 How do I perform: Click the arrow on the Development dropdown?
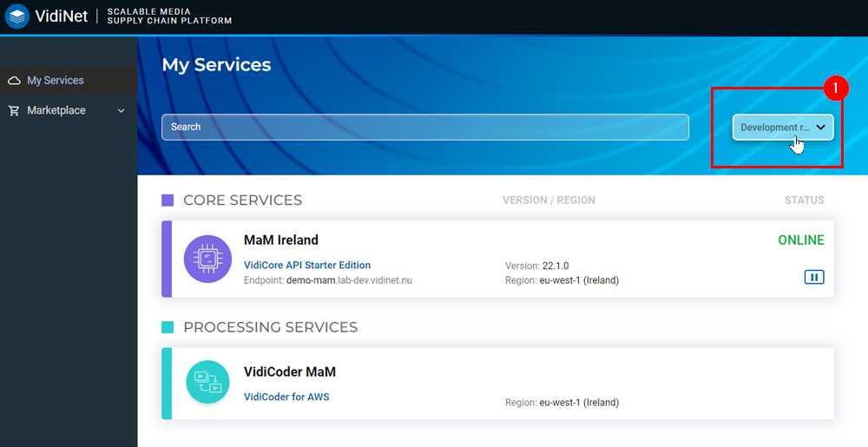coord(820,128)
